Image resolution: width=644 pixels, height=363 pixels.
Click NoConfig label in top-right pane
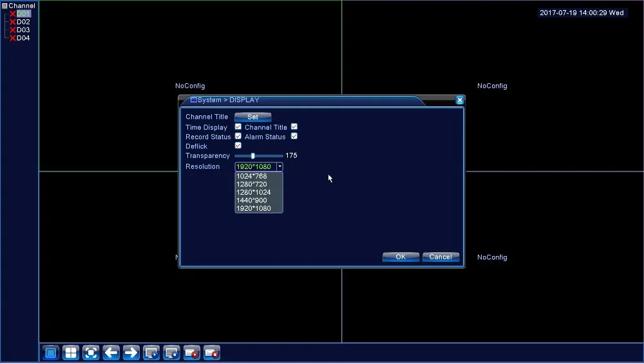click(x=492, y=86)
